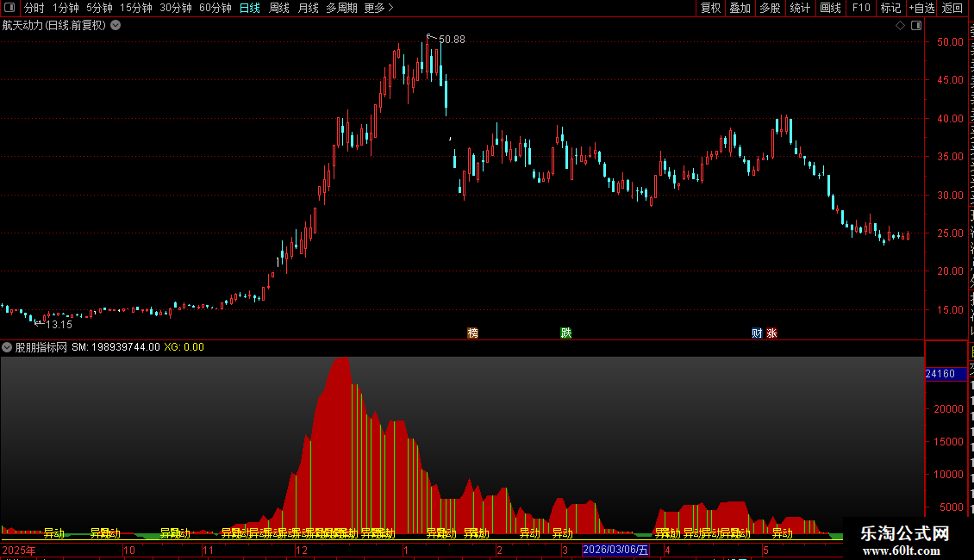Click the 13.15 low price label
974x560 pixels.
pyautogui.click(x=59, y=325)
